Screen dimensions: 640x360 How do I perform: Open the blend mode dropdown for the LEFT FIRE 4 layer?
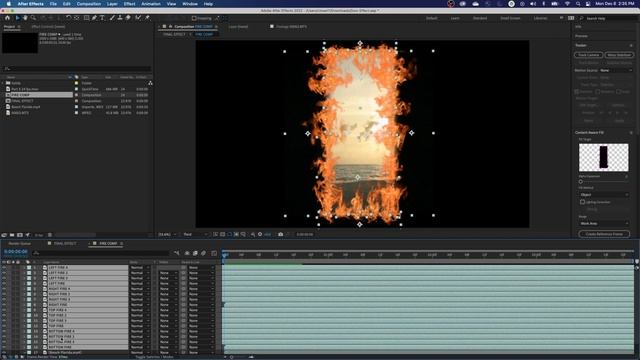(x=140, y=267)
